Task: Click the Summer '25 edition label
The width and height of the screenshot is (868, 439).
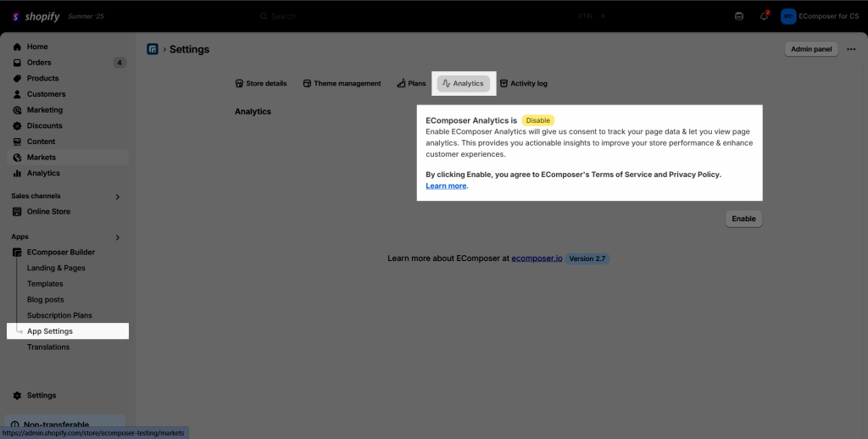Action: coord(86,17)
